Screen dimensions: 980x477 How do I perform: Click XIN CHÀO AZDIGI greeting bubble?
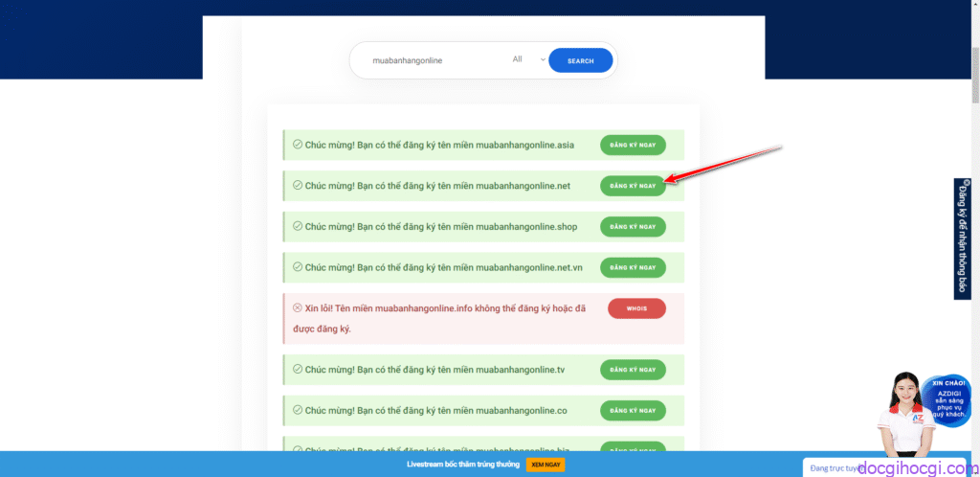tap(948, 400)
